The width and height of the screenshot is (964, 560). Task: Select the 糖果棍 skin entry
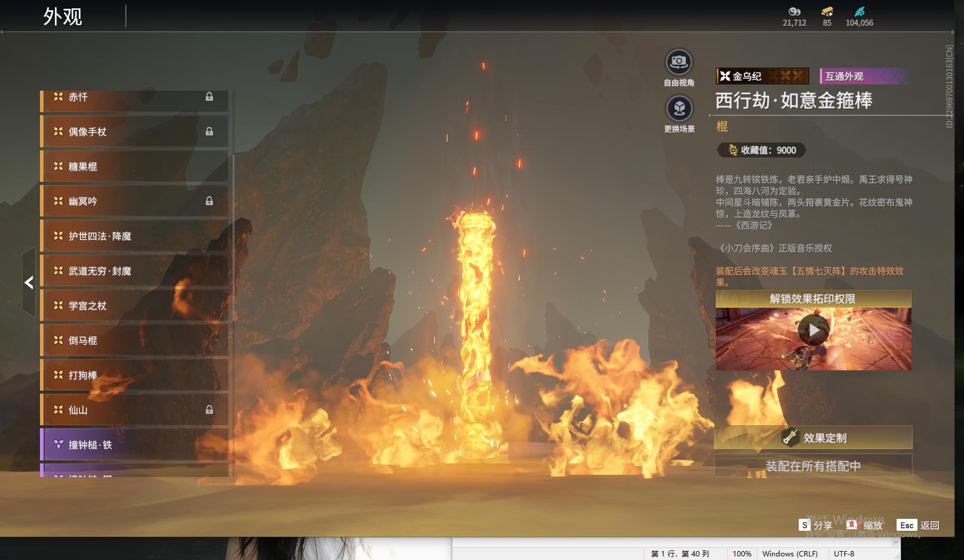pos(134,166)
